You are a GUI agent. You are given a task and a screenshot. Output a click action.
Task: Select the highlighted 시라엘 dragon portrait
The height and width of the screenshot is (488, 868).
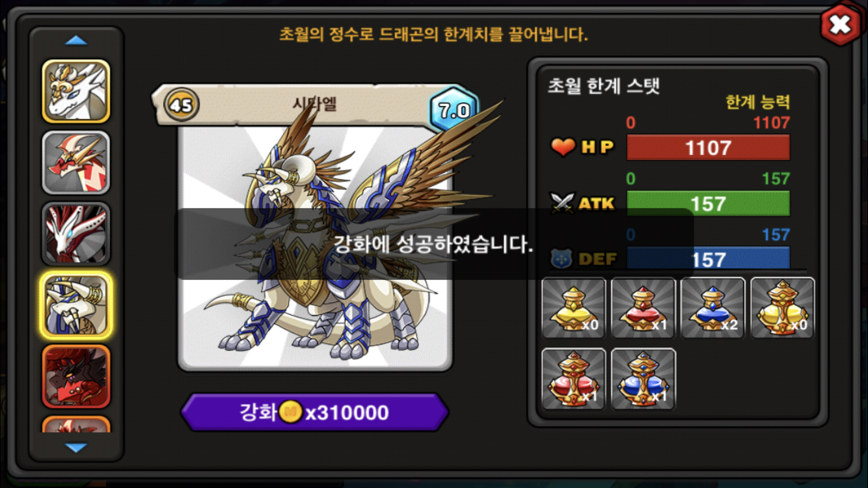pos(76,305)
